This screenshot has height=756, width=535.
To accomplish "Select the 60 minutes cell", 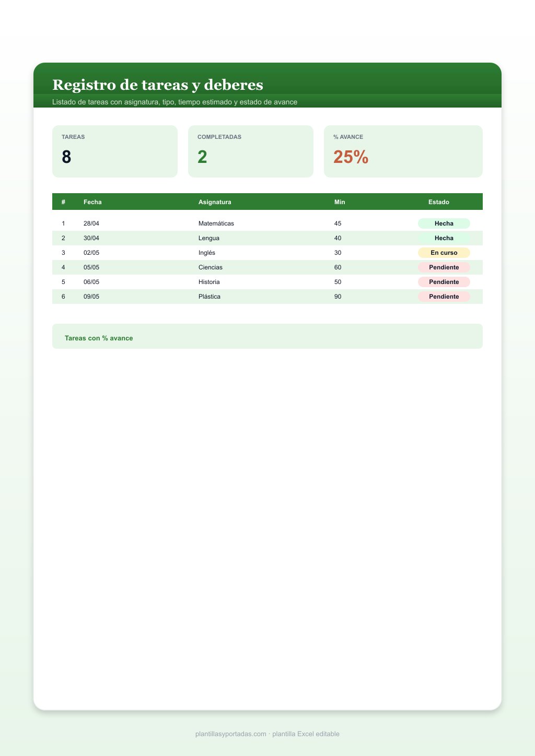I will click(338, 267).
